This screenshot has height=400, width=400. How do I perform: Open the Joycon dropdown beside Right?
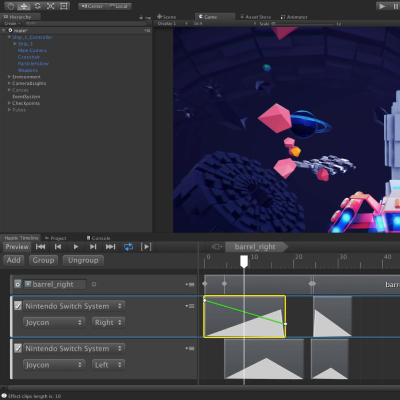tap(54, 322)
